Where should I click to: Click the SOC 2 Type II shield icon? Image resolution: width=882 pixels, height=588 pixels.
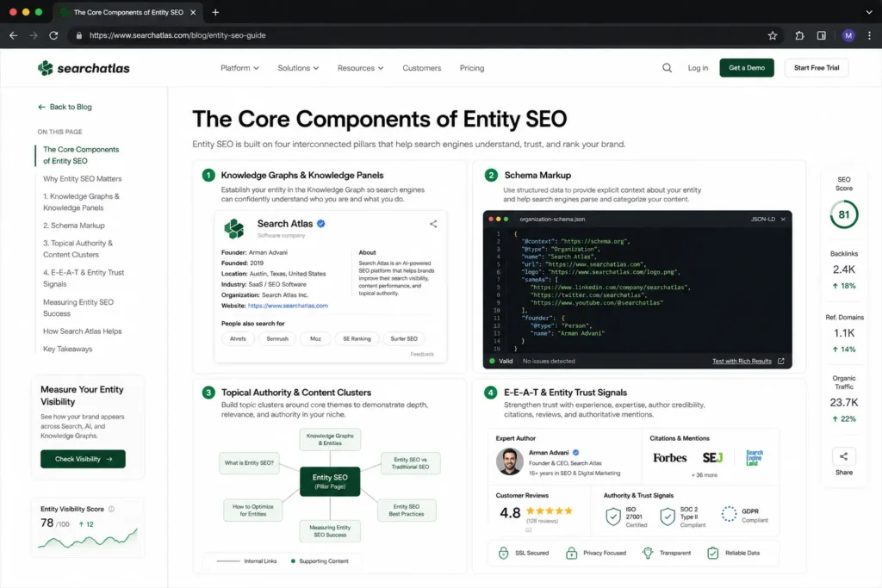[x=668, y=516]
